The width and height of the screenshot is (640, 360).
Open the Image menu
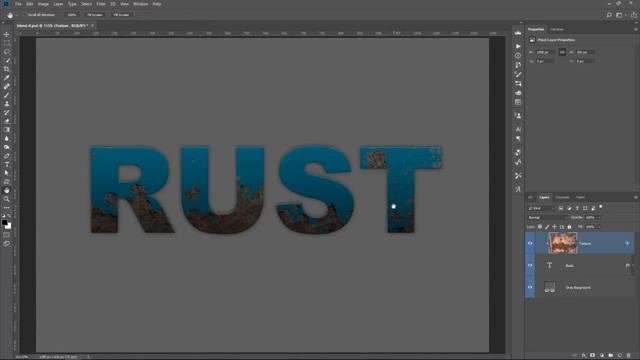click(43, 4)
